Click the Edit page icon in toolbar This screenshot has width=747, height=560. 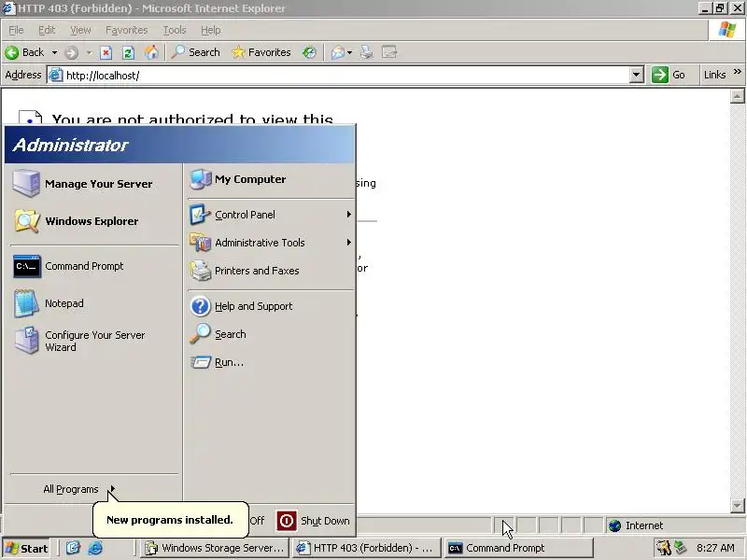coord(389,52)
